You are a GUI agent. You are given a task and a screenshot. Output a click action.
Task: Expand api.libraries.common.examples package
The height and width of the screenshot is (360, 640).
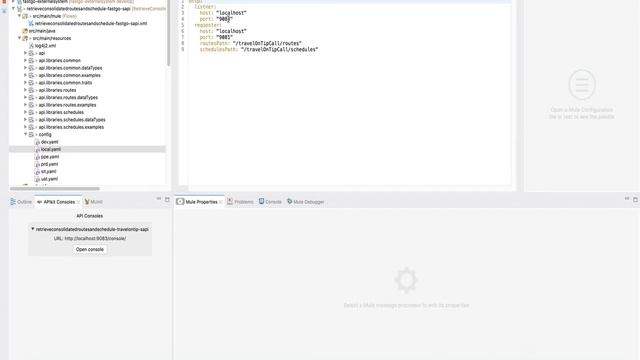pyautogui.click(x=25, y=75)
